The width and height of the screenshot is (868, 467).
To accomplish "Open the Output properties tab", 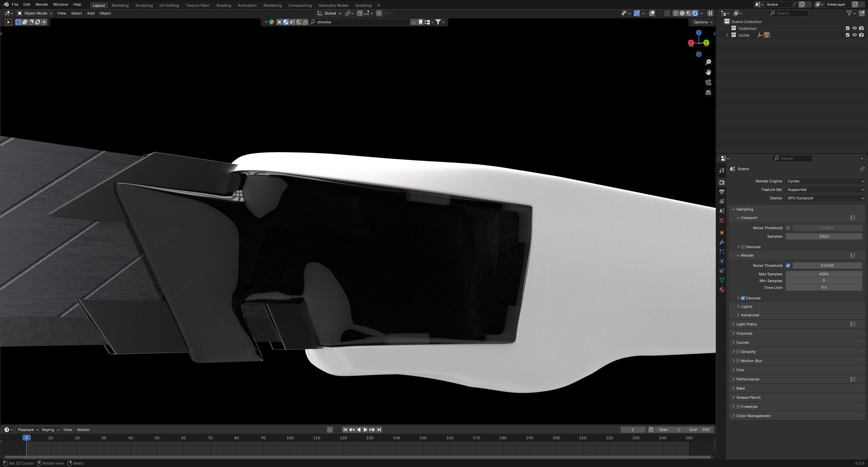I will click(722, 192).
